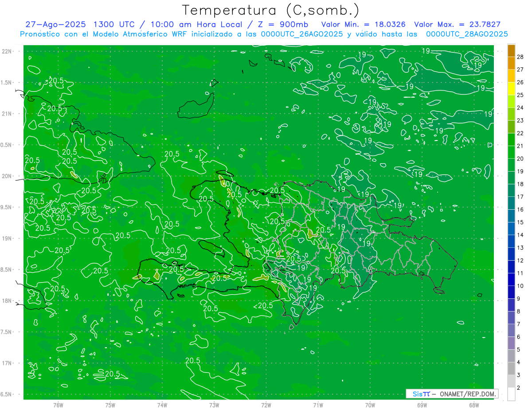Click the "15" value on the color scale
The image size is (532, 411).
[x=520, y=222]
